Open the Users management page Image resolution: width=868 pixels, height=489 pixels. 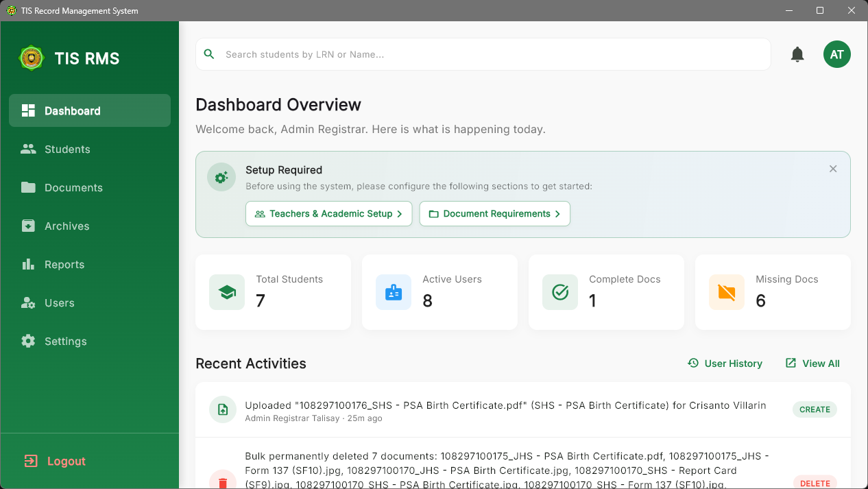[90, 302]
